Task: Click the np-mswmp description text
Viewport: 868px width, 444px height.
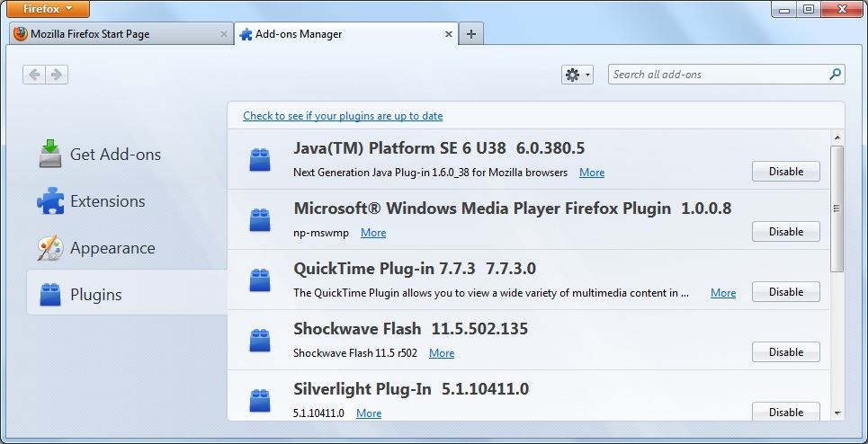Action: tap(321, 233)
